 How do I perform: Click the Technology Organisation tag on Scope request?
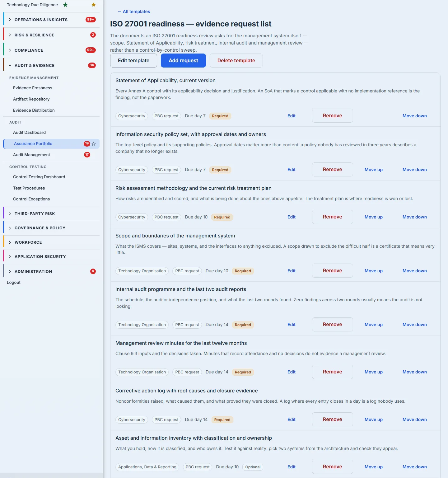tap(142, 271)
